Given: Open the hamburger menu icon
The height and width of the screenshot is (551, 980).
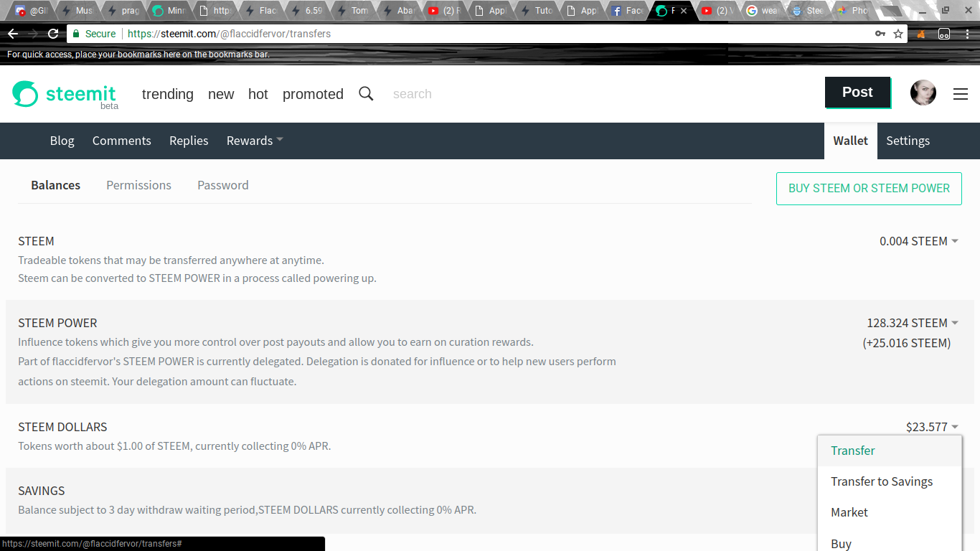Looking at the screenshot, I should click(961, 94).
